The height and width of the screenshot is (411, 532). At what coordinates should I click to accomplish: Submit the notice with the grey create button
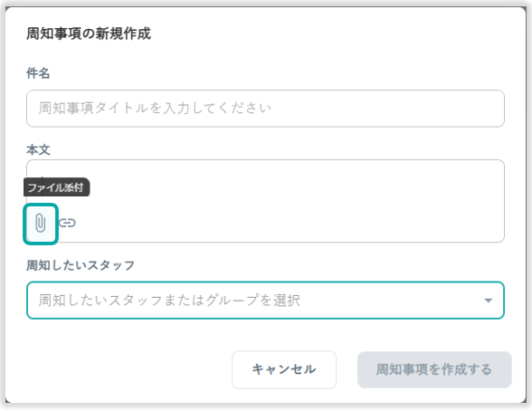(434, 369)
